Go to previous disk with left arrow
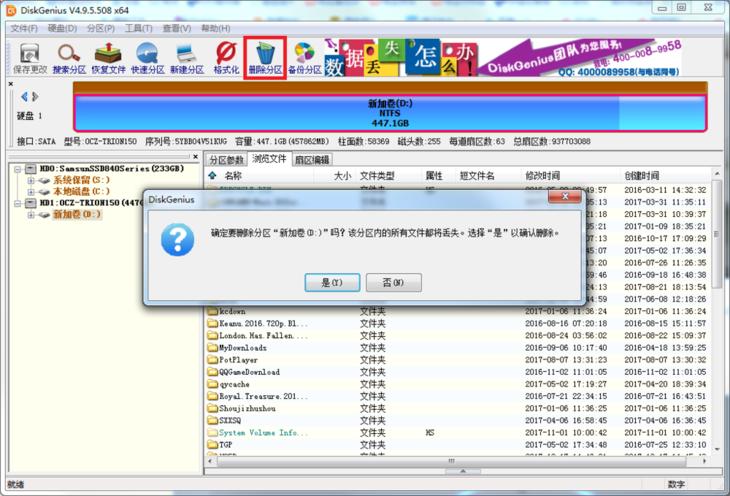Viewport: 730px width, 496px height. pos(24,97)
